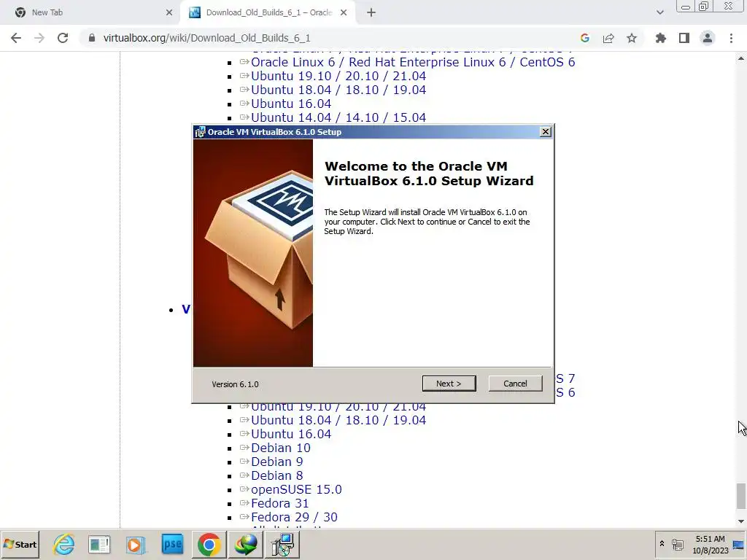Click the site lock icon
747x560 pixels.
tap(91, 38)
